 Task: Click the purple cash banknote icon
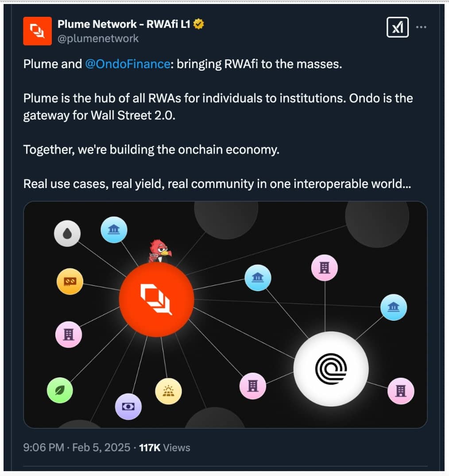128,406
